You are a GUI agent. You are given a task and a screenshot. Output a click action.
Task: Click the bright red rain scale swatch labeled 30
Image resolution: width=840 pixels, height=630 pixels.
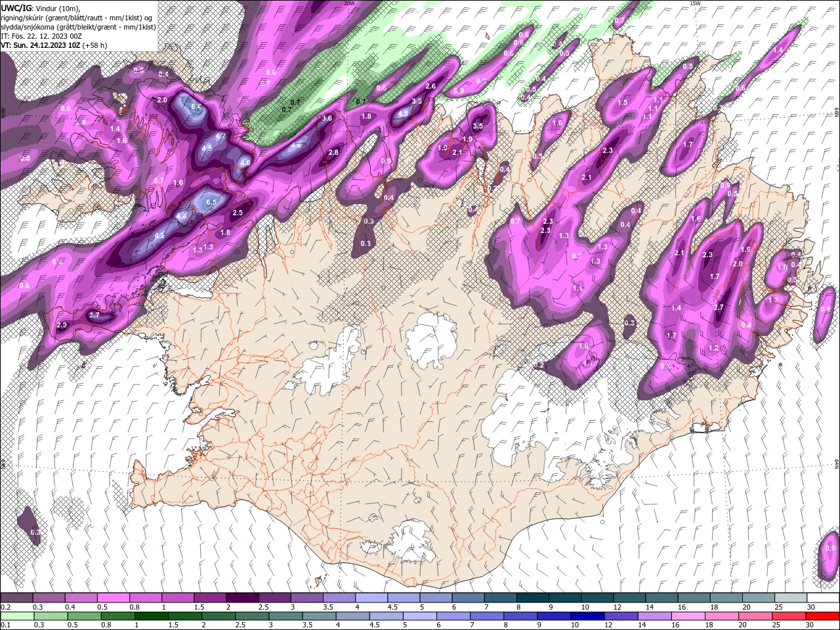(824, 616)
